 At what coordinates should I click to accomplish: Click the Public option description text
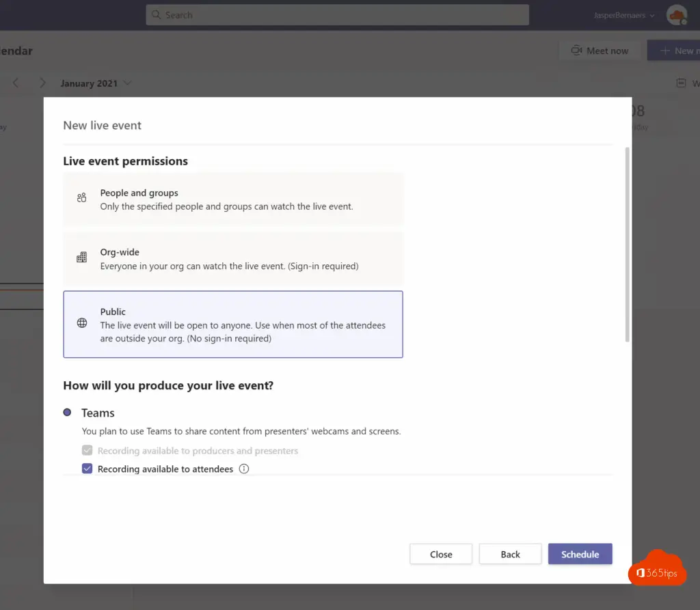pos(243,331)
